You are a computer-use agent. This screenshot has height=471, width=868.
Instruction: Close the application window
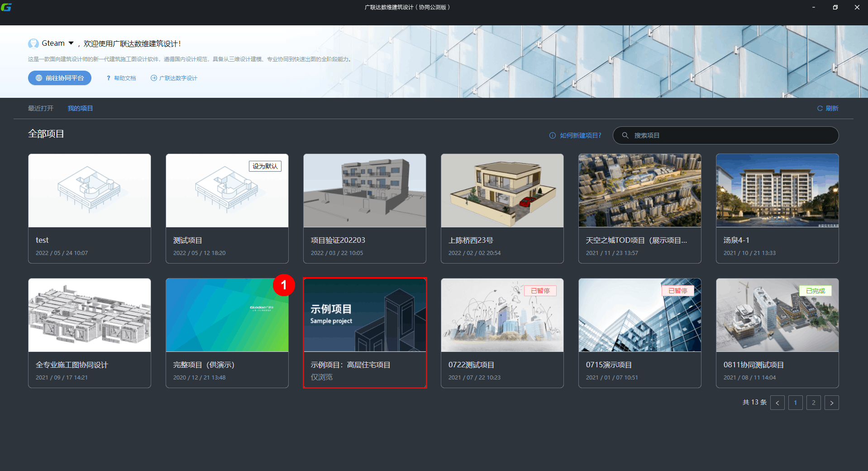857,7
